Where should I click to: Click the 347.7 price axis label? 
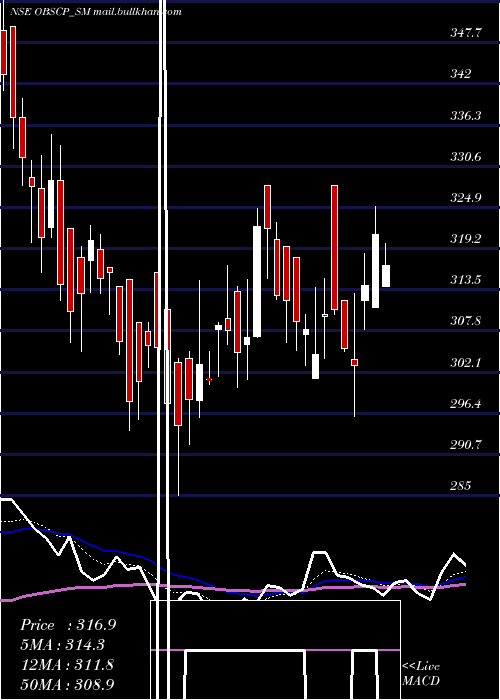(x=466, y=32)
